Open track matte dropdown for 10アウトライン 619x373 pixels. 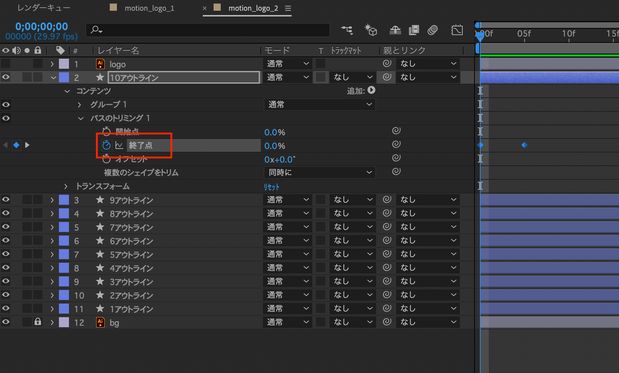[353, 77]
